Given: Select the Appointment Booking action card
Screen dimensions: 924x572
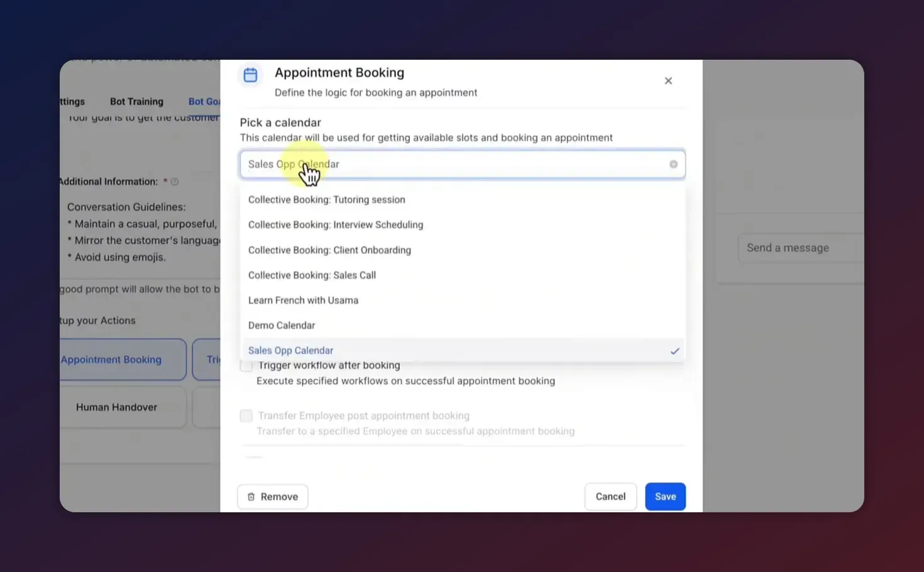Looking at the screenshot, I should pos(111,359).
